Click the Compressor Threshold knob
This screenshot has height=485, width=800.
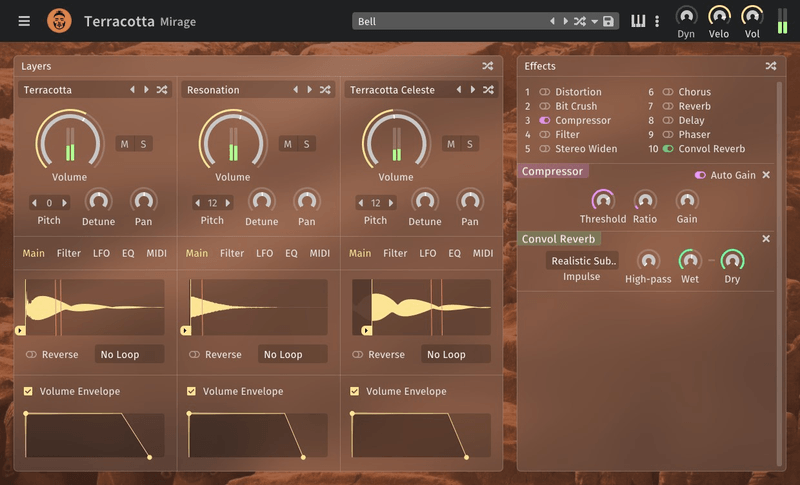(603, 200)
